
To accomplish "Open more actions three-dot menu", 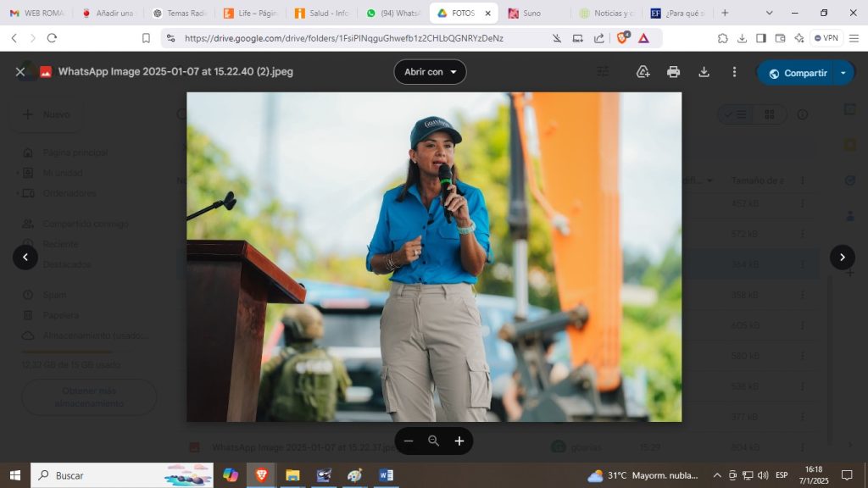I will [x=734, y=72].
